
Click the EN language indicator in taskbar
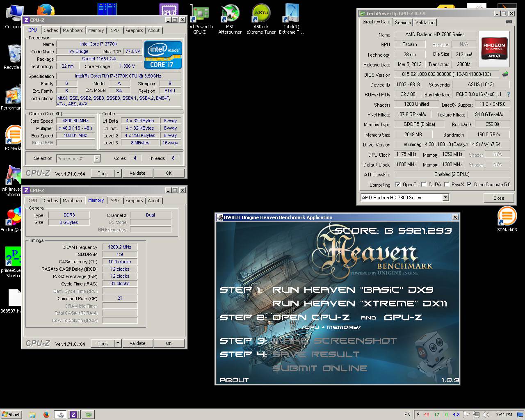[407, 415]
